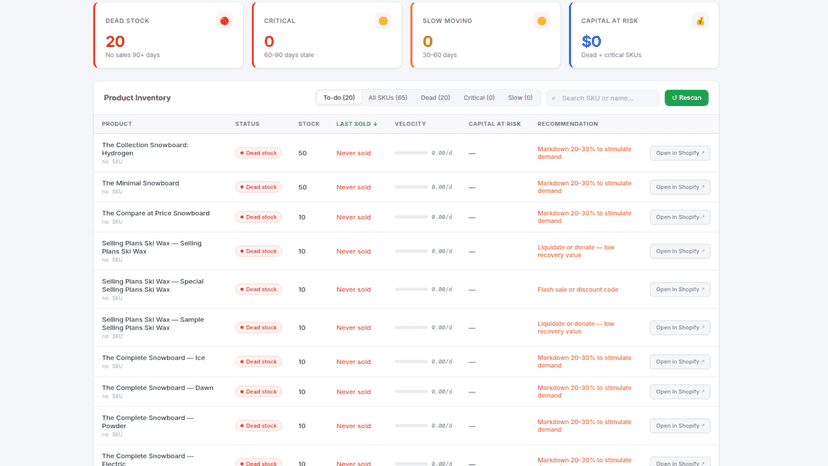Click Never sold for The Compare at Price Snowboard
The height and width of the screenshot is (466, 828).
click(354, 217)
